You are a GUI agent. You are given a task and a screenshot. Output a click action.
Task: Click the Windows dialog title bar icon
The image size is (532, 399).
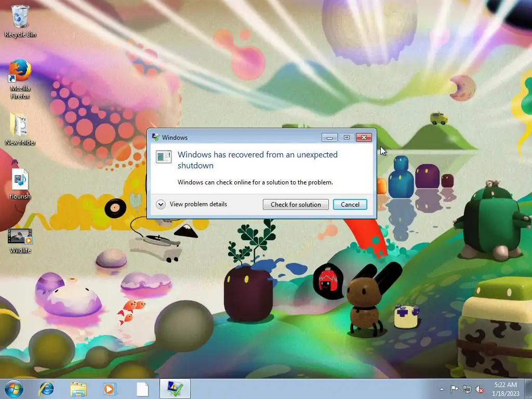(156, 137)
